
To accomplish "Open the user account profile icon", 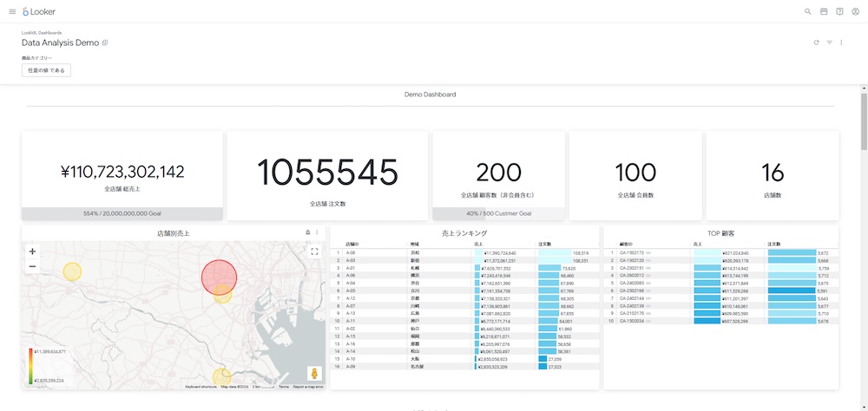I will coord(855,11).
